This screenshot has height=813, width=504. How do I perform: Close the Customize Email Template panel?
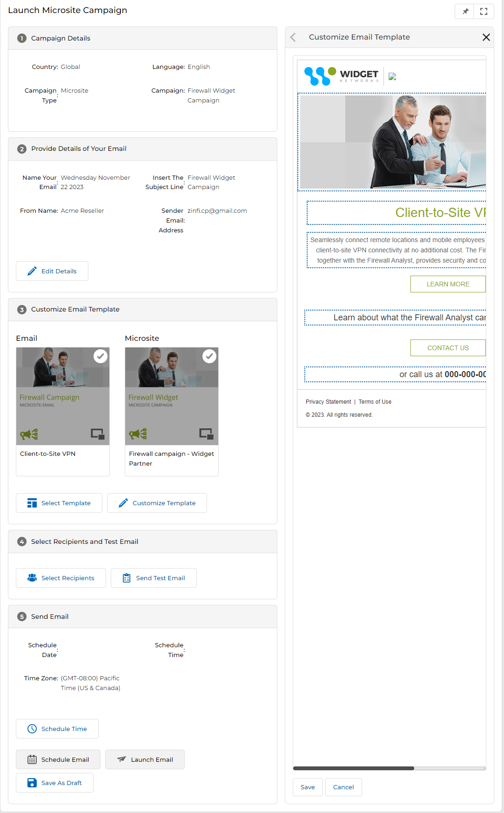click(x=486, y=37)
